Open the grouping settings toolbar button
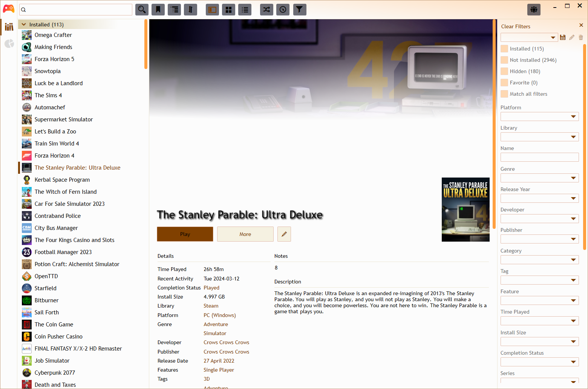Image resolution: width=588 pixels, height=389 pixels. point(174,9)
